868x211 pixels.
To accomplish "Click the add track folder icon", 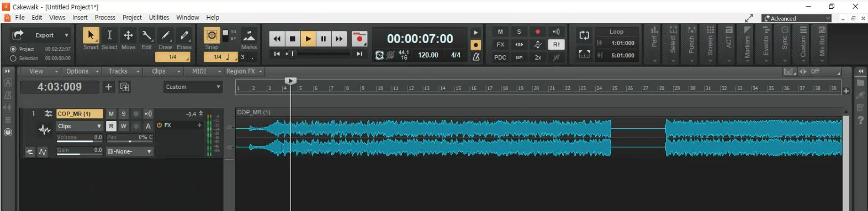I will click(125, 87).
